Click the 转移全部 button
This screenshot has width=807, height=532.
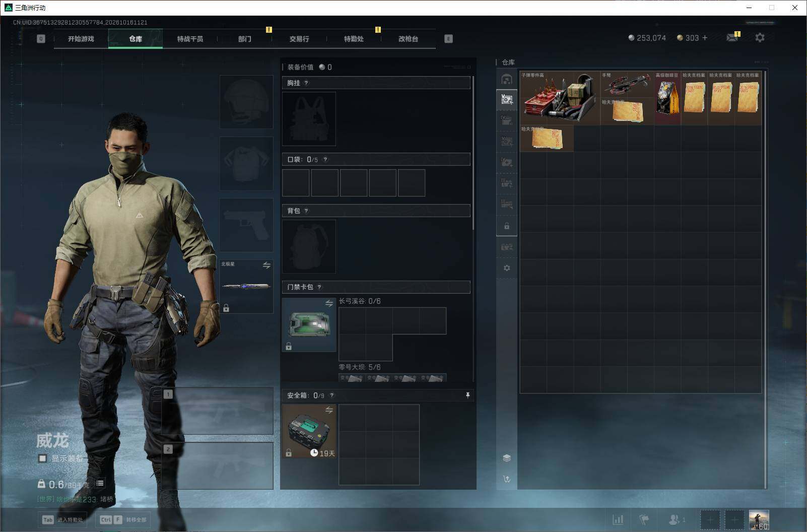tap(123, 519)
